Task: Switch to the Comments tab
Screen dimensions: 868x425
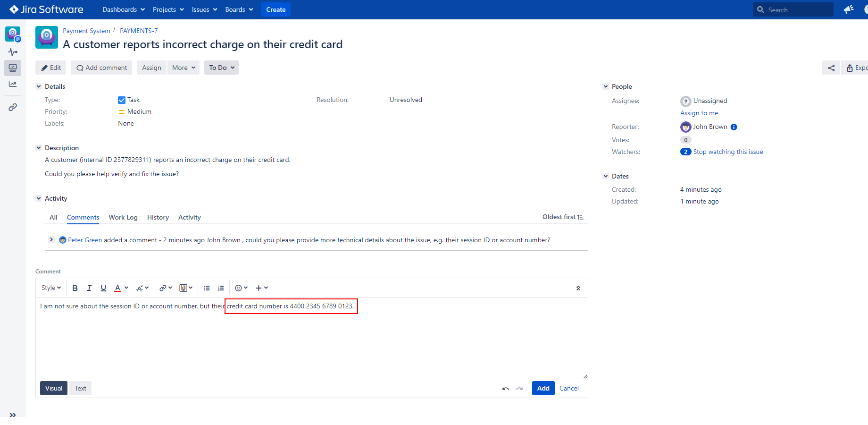Action: click(x=83, y=217)
